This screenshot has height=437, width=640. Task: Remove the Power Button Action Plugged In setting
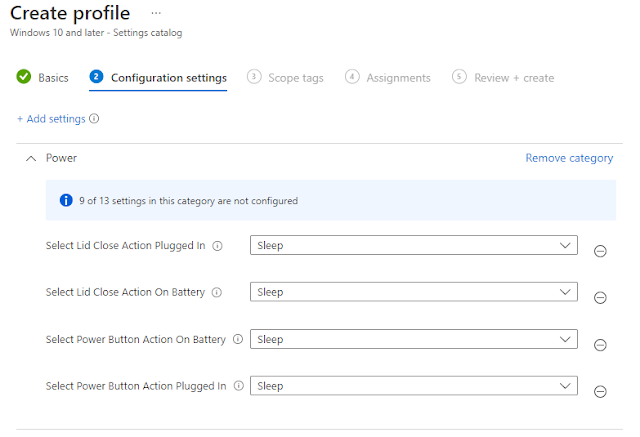(600, 392)
